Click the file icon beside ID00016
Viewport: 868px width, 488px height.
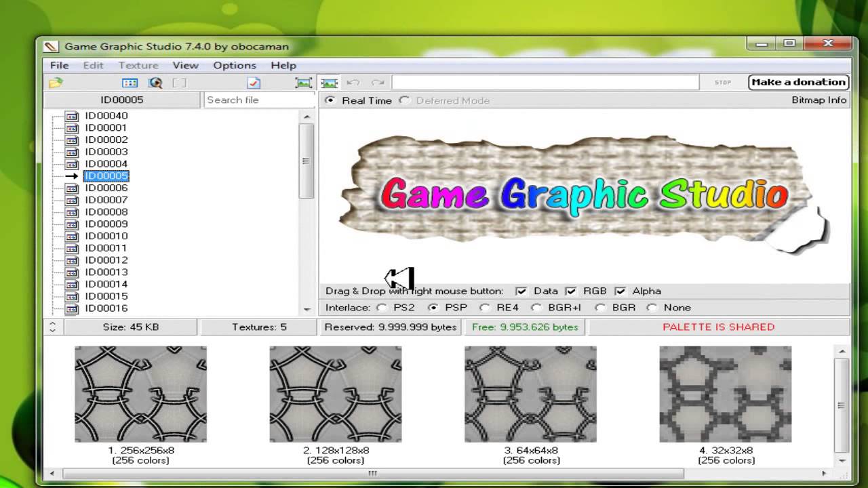(x=72, y=308)
